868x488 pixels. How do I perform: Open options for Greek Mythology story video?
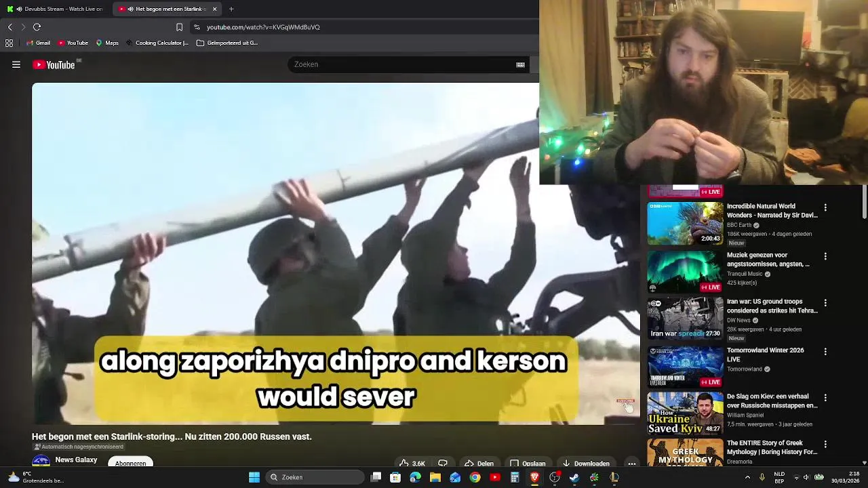pos(825,445)
